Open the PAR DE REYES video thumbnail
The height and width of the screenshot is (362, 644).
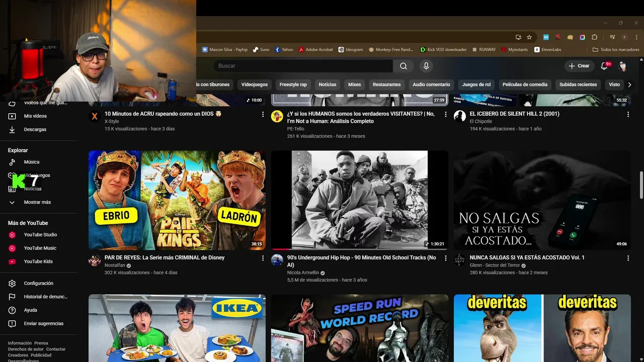(177, 200)
